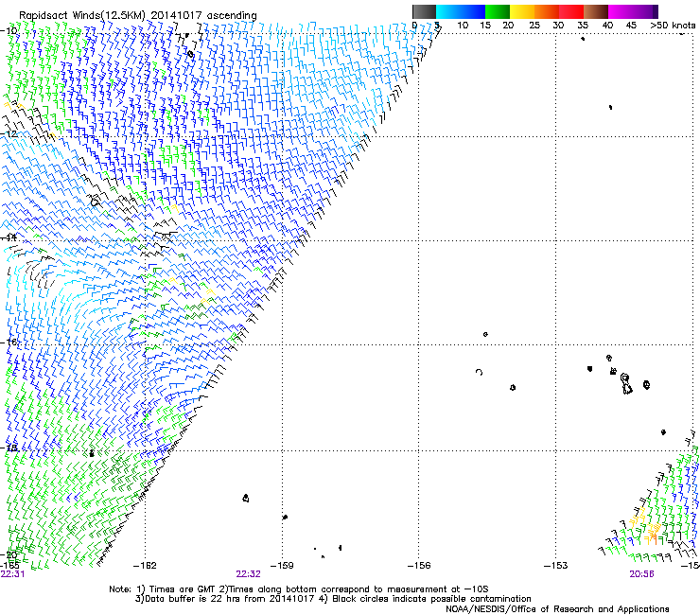Click the '25' legend scale label
700x615 pixels.
coord(534,26)
